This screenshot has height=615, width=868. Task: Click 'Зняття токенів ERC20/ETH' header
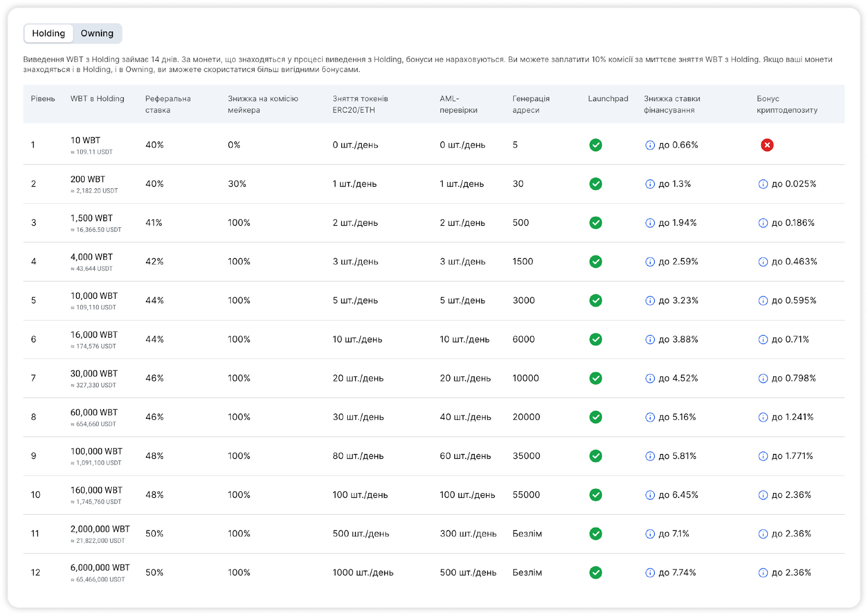[360, 104]
